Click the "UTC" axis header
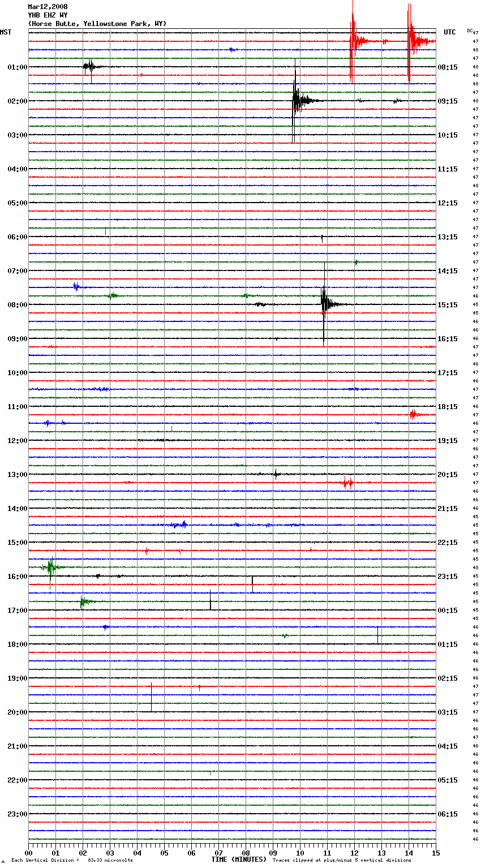 tap(450, 32)
